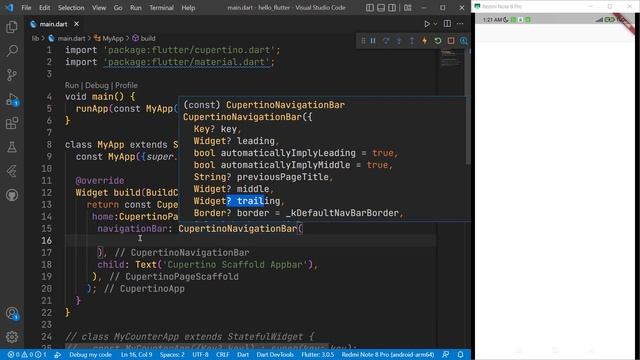Follow the package:flutter/material.dart import link
The height and width of the screenshot is (360, 640).
click(187, 62)
